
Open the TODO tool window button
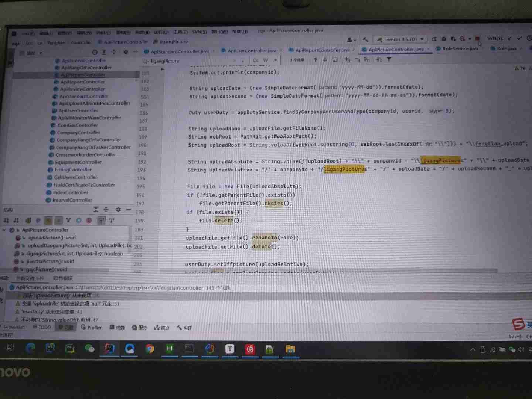[42, 327]
